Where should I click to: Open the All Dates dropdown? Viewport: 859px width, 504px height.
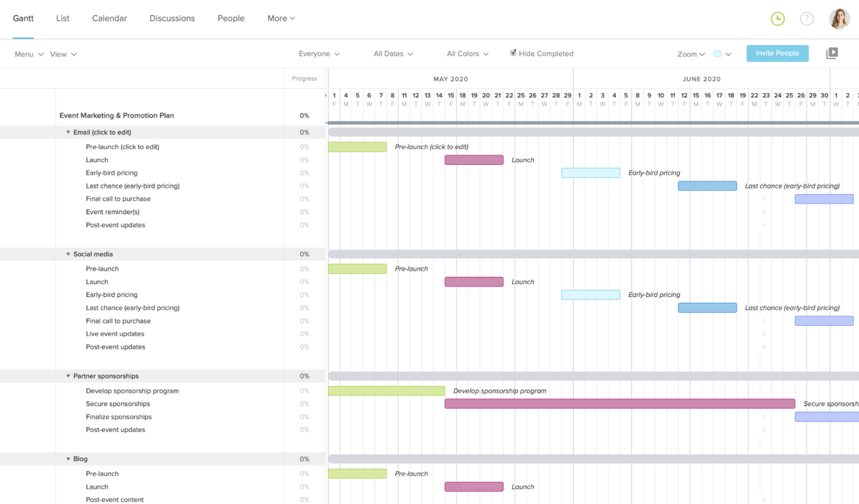(393, 53)
